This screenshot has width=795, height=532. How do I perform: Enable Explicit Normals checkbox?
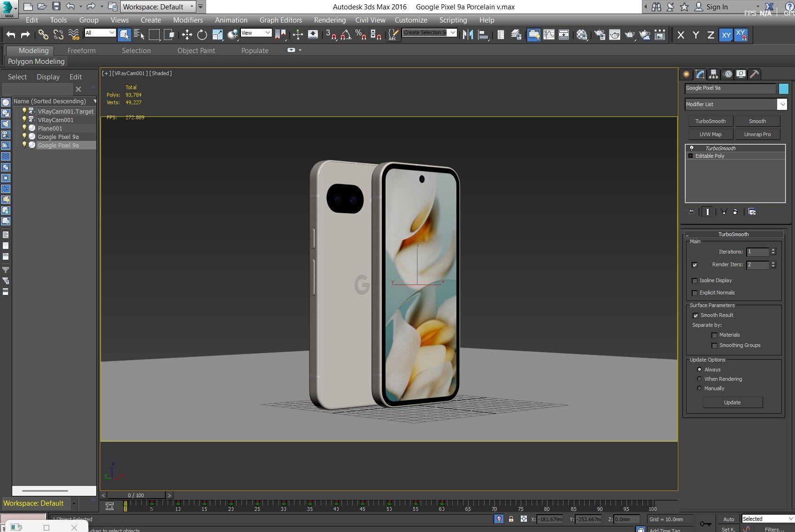695,293
